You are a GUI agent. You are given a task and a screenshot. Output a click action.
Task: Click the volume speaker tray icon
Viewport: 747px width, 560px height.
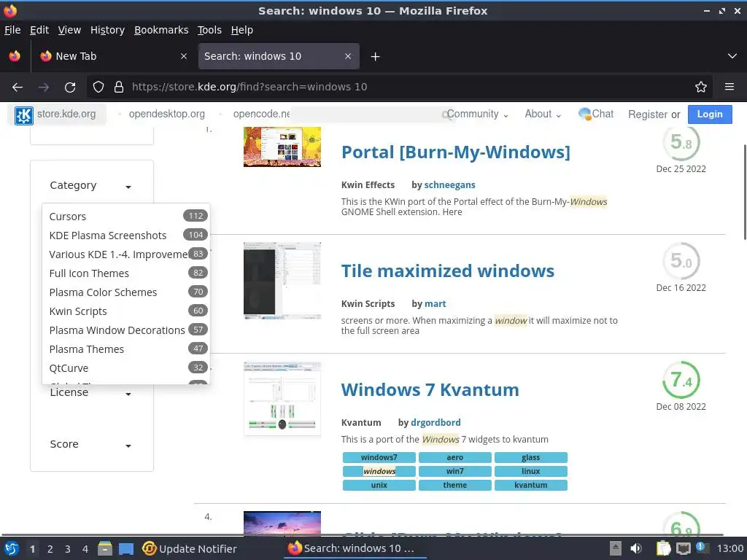(x=635, y=548)
